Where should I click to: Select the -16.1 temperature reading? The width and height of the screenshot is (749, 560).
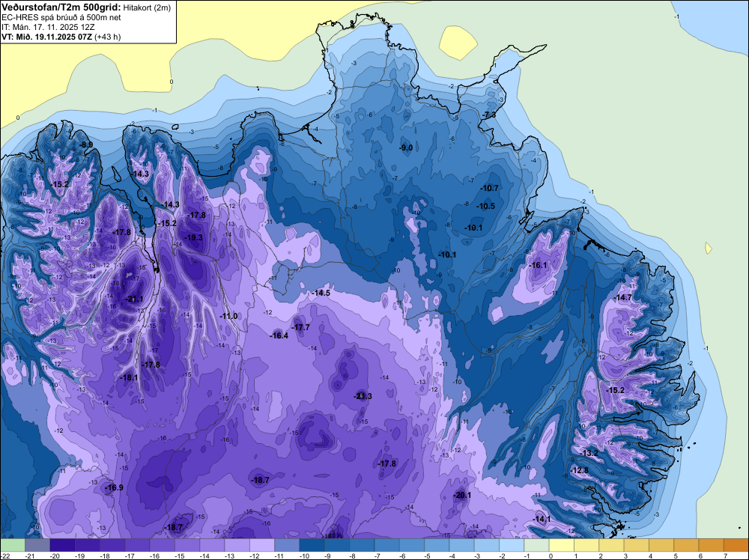point(538,265)
